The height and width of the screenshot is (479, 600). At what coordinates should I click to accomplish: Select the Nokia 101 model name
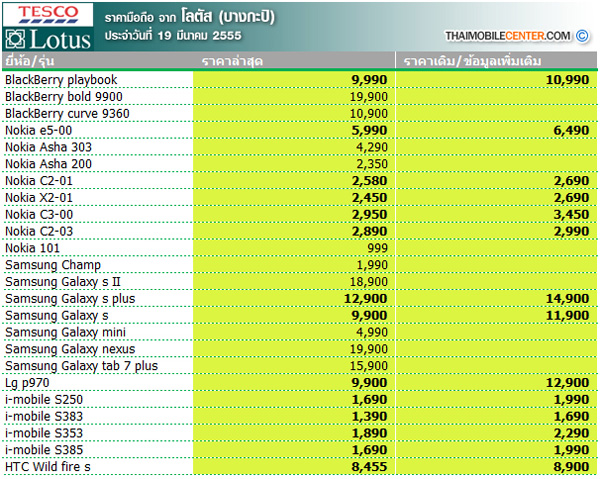click(x=33, y=248)
